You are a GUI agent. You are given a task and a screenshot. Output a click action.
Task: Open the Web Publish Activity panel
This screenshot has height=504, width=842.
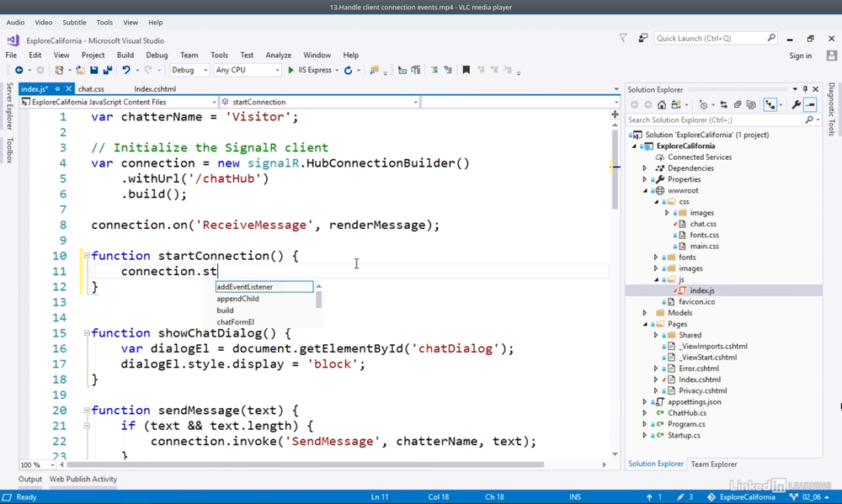click(x=83, y=480)
